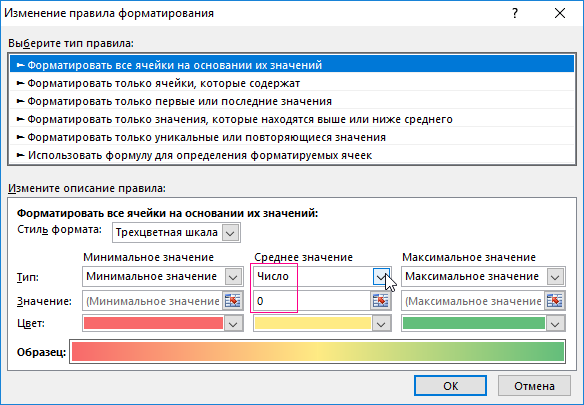584x405 pixels.
Task: Click the 'Тип:' row label
Action: (28, 277)
